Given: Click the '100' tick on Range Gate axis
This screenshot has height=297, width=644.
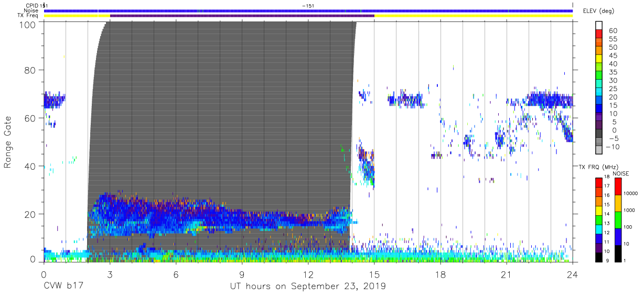Looking at the screenshot, I should 28,24.
